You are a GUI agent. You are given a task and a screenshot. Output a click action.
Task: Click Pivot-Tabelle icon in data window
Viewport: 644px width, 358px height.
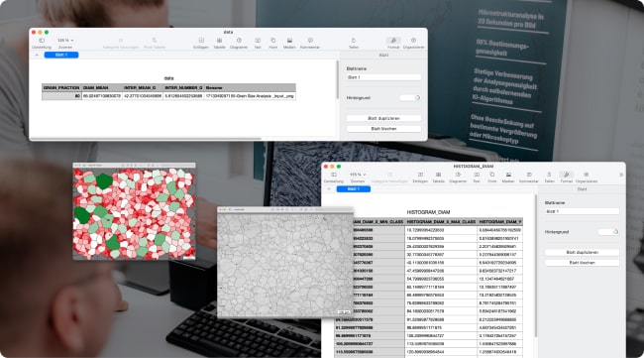click(x=155, y=43)
